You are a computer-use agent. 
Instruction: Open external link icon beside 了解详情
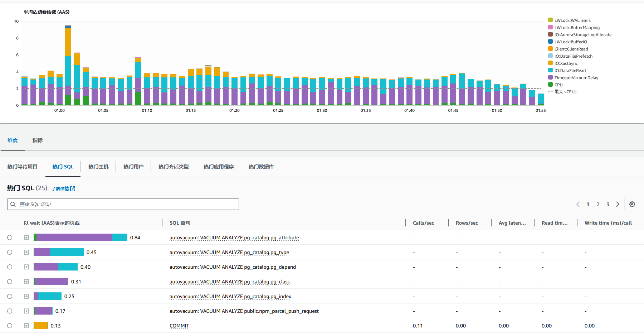73,189
